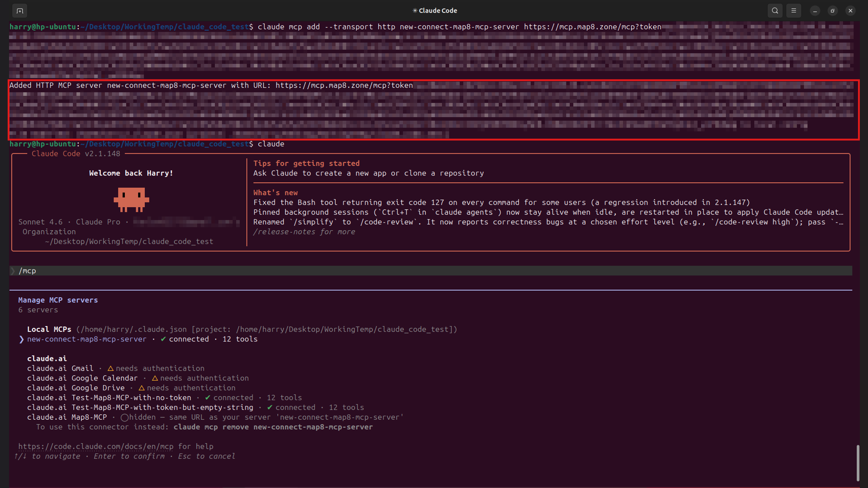The width and height of the screenshot is (868, 488).
Task: Click the 'Enter to confirm' hint text
Action: pos(129,456)
